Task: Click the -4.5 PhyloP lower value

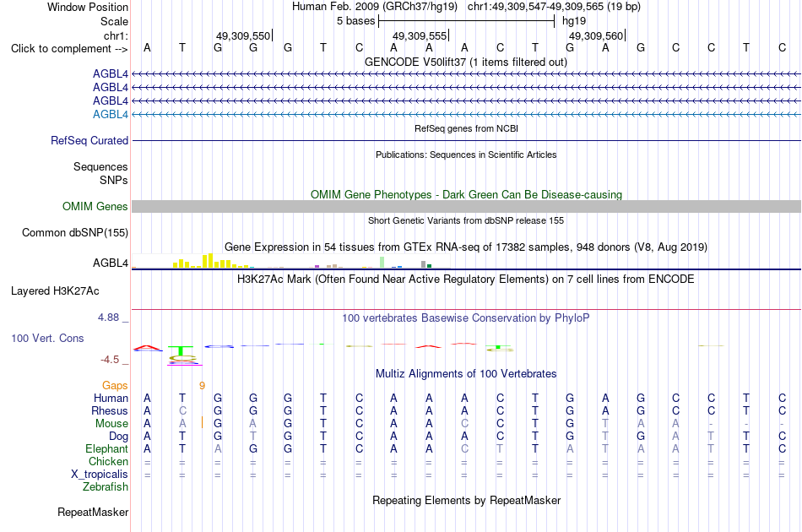Action: (x=110, y=360)
